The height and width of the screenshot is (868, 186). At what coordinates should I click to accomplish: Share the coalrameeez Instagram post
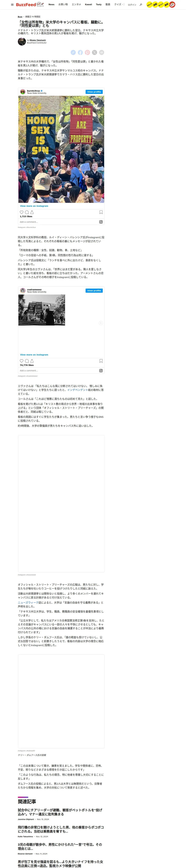pyautogui.click(x=32, y=361)
